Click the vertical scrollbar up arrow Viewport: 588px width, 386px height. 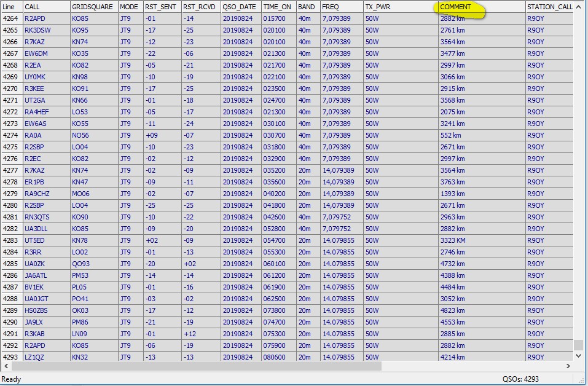click(578, 7)
